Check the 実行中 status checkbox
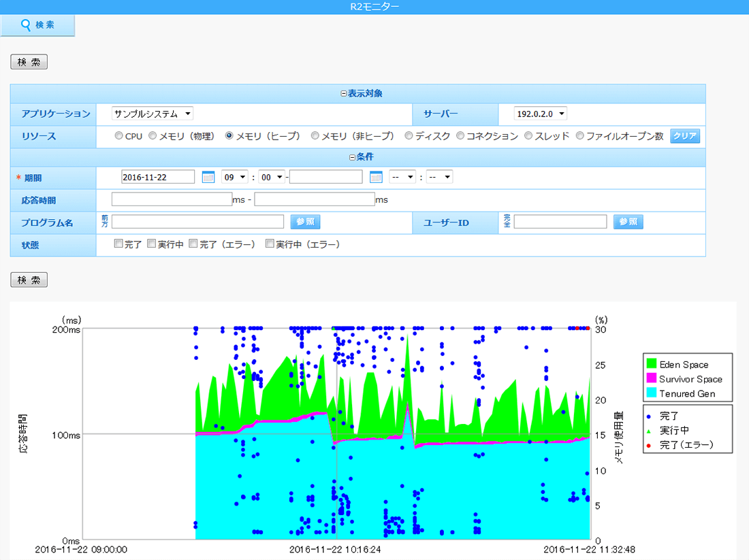The height and width of the screenshot is (560, 749). 151,244
